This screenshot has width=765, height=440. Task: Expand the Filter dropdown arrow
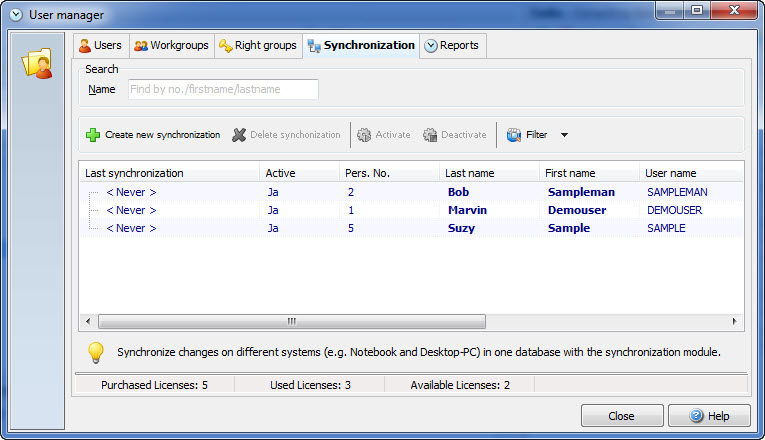click(x=564, y=135)
